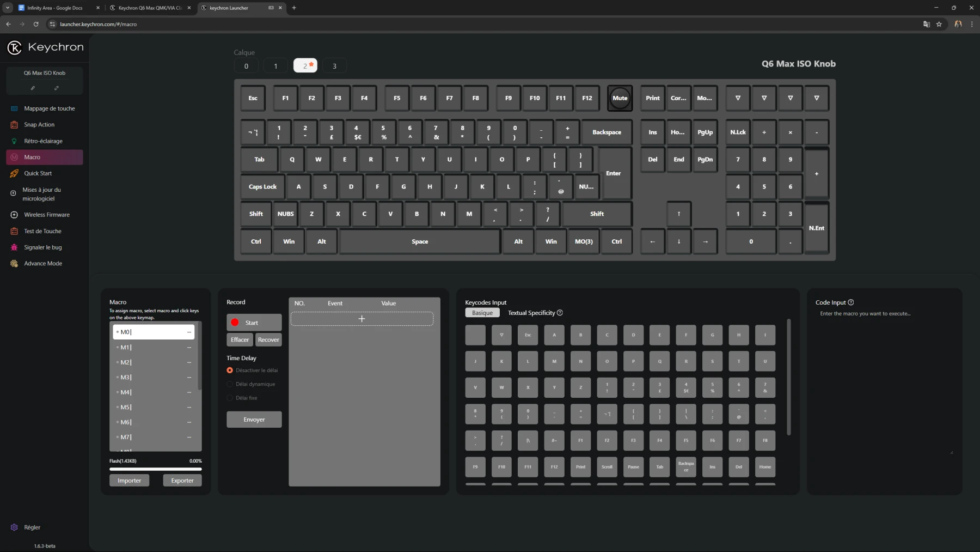Click the Régler settings gear icon
The height and width of the screenshot is (552, 980).
pos(14,527)
